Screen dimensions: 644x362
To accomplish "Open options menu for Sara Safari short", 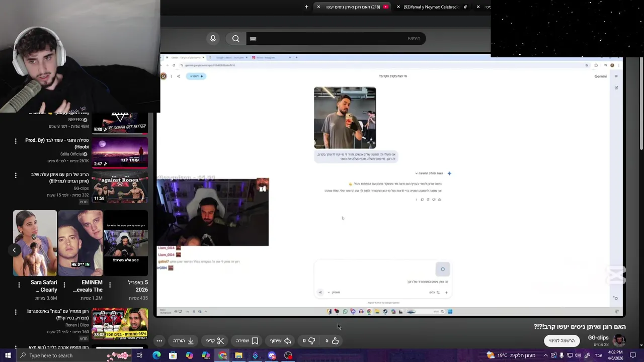I will pyautogui.click(x=19, y=285).
